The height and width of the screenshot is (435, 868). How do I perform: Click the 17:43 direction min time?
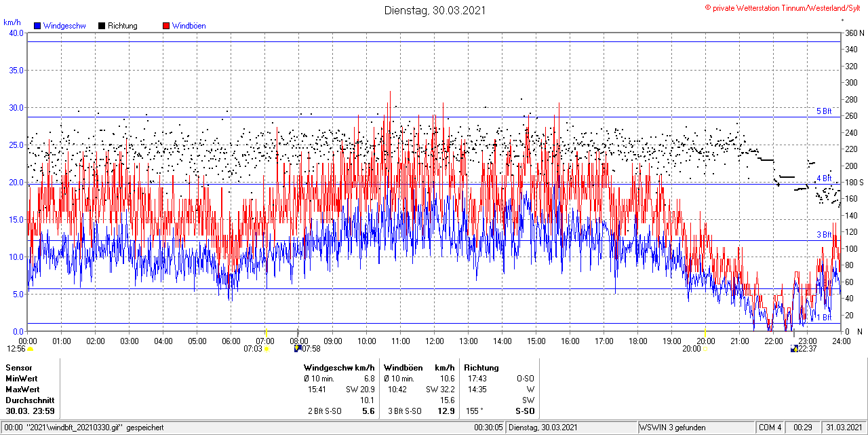tap(477, 378)
